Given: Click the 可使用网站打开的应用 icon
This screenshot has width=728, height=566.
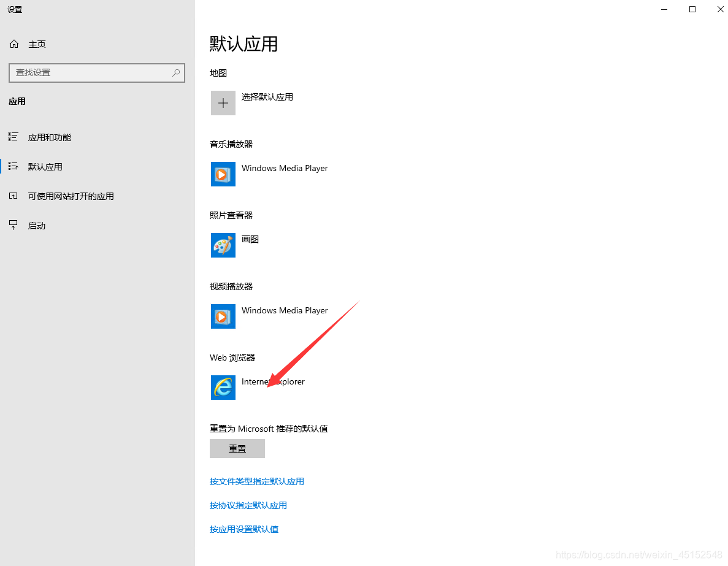Looking at the screenshot, I should 13,196.
